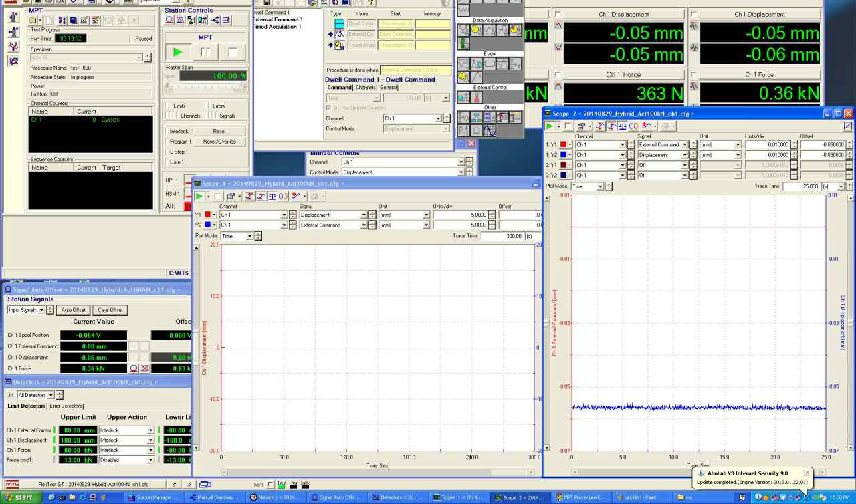This screenshot has height=504, width=856.
Task: Start Scope 2 with its green run icon
Action: click(550, 126)
